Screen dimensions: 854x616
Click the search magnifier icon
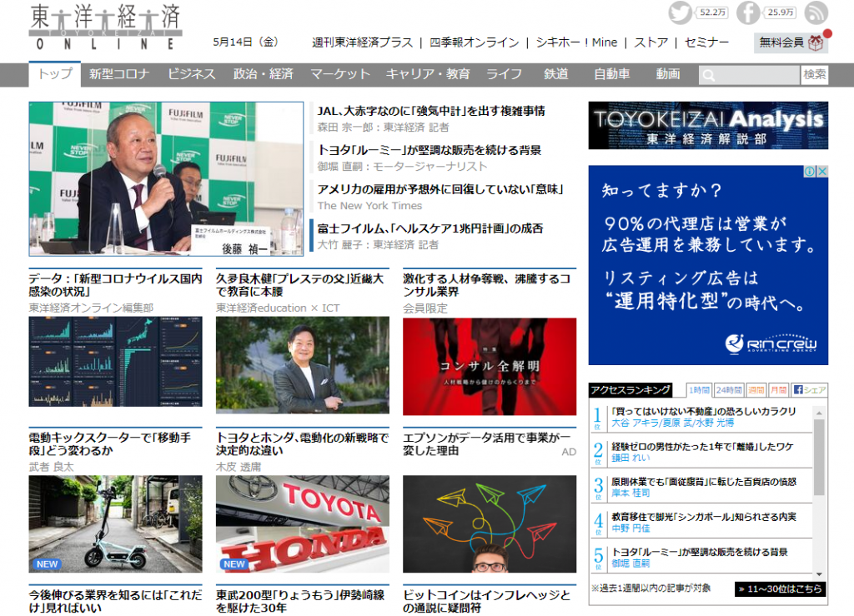[x=708, y=75]
